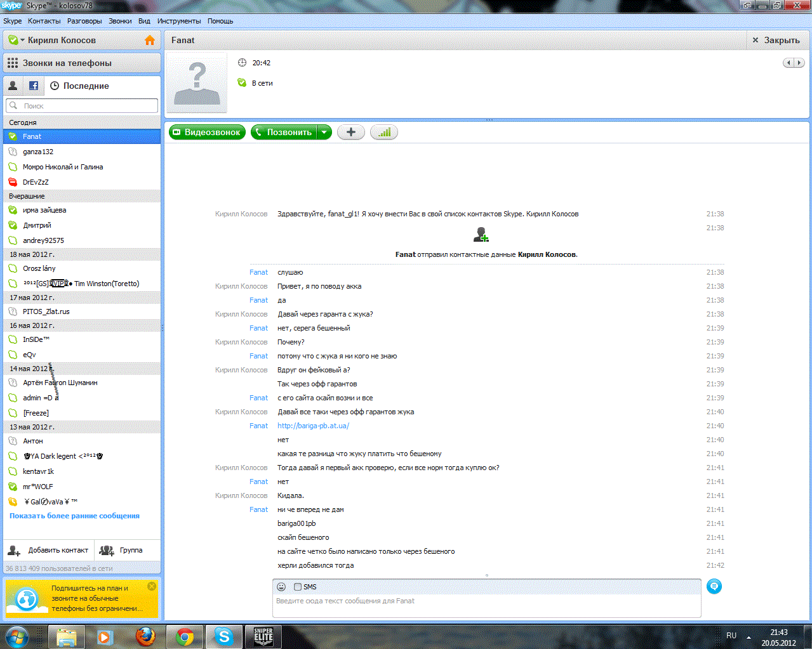Viewport: 812px width, 649px height.
Task: Launch Firefox from the taskbar
Action: click(x=145, y=636)
